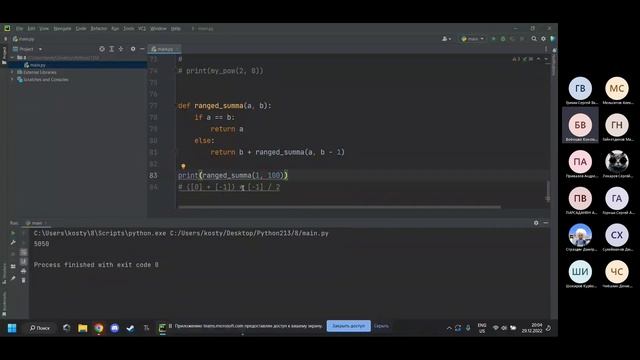Click line 'def ranged_summa(a, b):'
The height and width of the screenshot is (360, 640).
point(224,106)
